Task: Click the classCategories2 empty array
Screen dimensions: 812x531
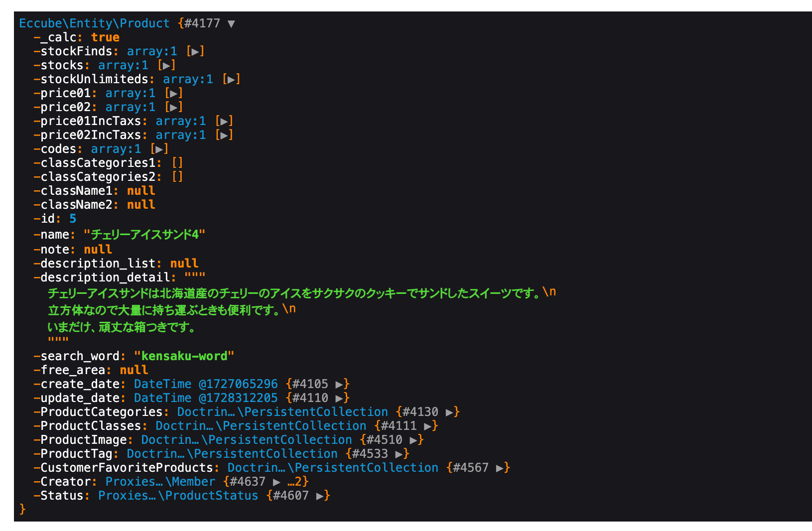Action: 177,177
